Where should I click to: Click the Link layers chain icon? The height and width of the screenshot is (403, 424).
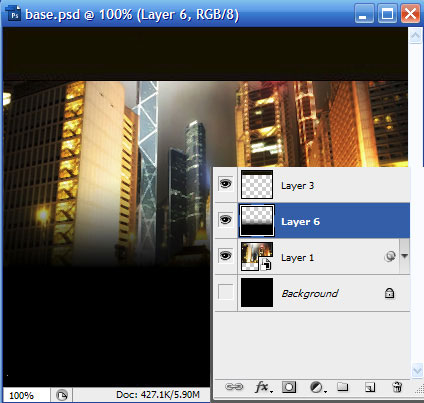pos(234,387)
